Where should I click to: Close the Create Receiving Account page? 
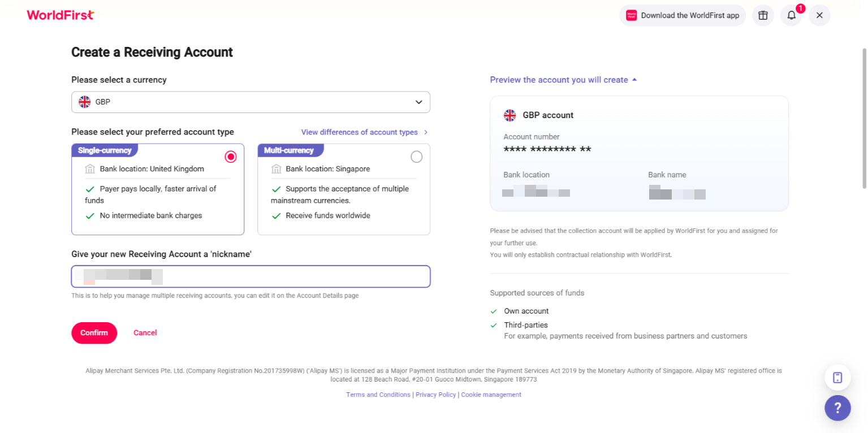coord(819,15)
